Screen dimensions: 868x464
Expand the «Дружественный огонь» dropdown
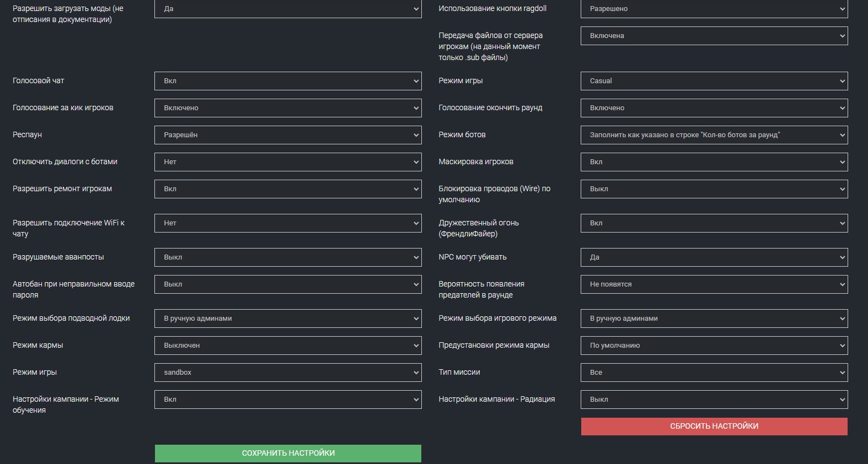714,223
